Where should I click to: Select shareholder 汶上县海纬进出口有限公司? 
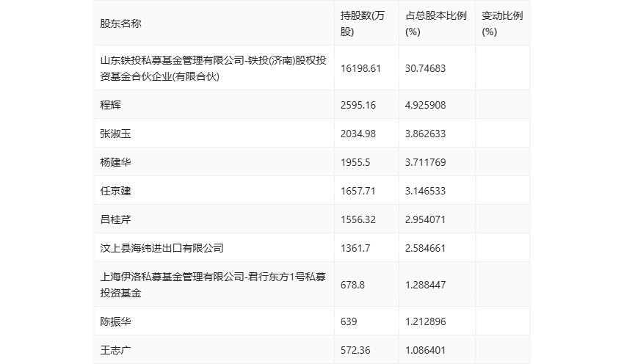click(162, 248)
